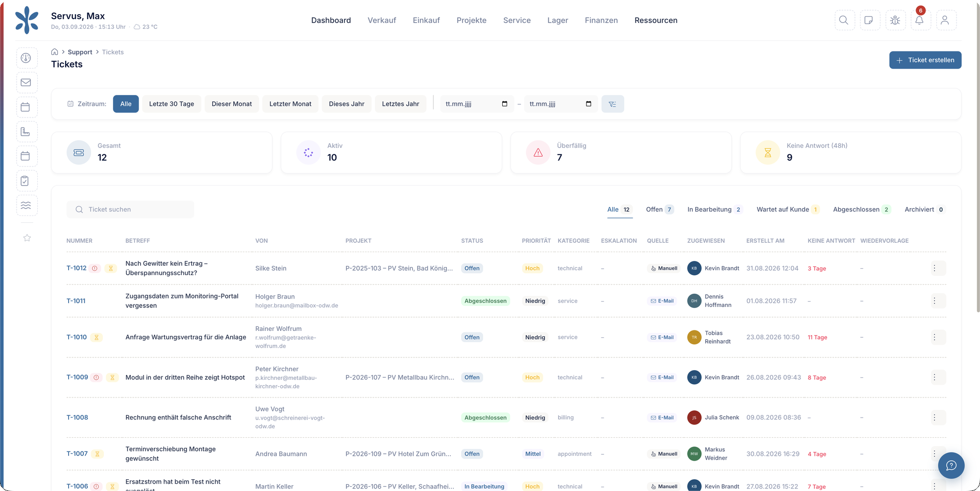
Task: Select the 'Alle' time range filter
Action: click(x=126, y=104)
